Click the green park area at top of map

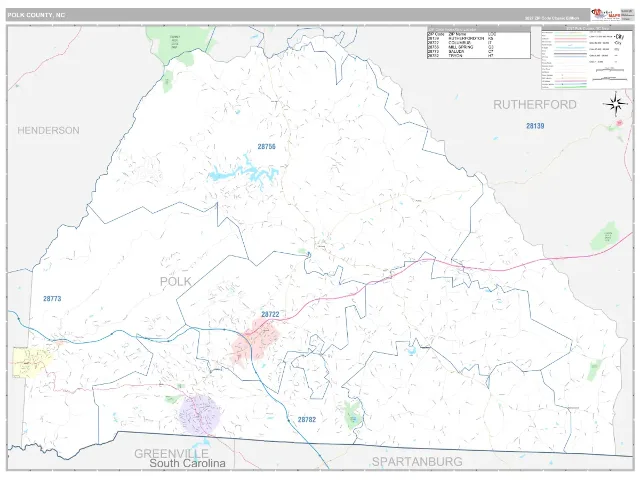coord(180,45)
